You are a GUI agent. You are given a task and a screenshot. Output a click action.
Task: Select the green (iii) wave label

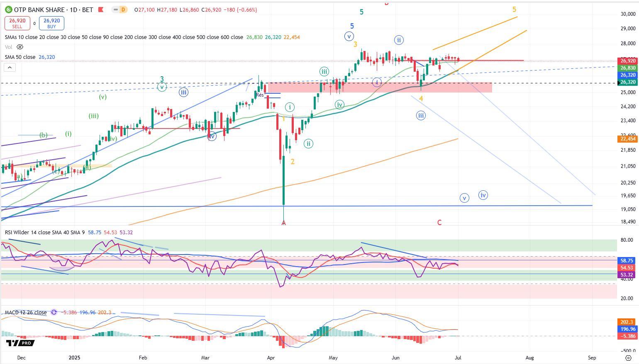point(93,116)
